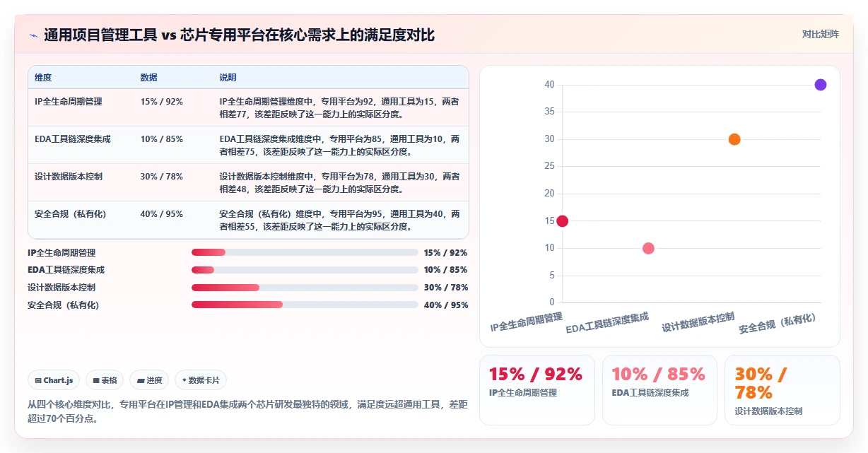Select the IP全生命周期管理 table row name

pos(69,102)
